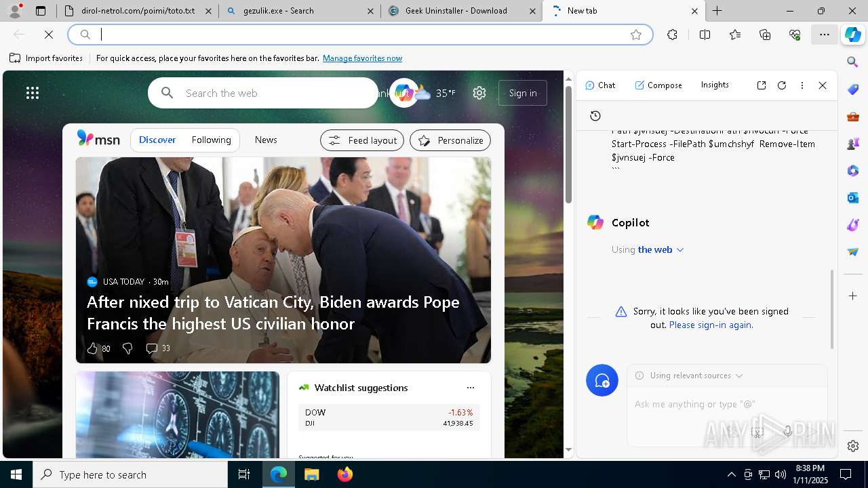Open Feed layout options
868x488 pixels.
(362, 140)
